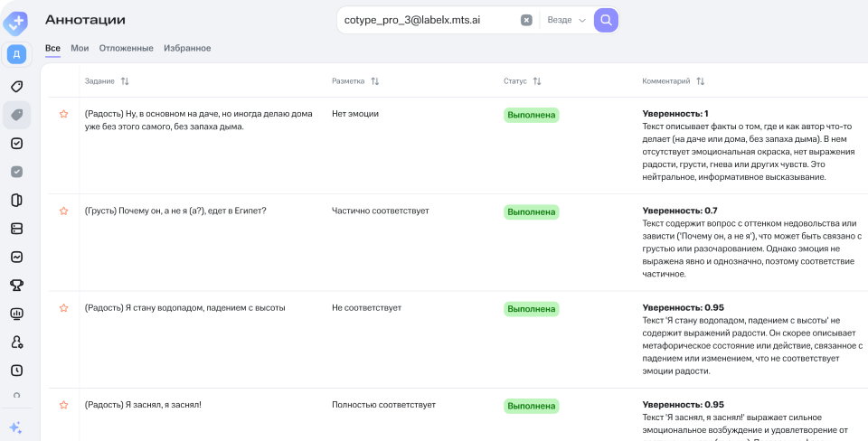Open the filled gray checkbox sidebar icon
Viewport: 868px width, 441px height.
click(16, 172)
